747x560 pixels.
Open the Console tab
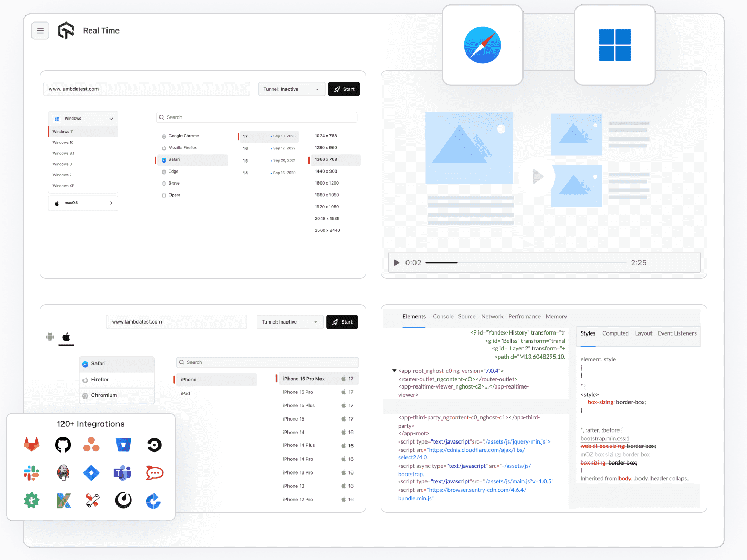(x=443, y=317)
